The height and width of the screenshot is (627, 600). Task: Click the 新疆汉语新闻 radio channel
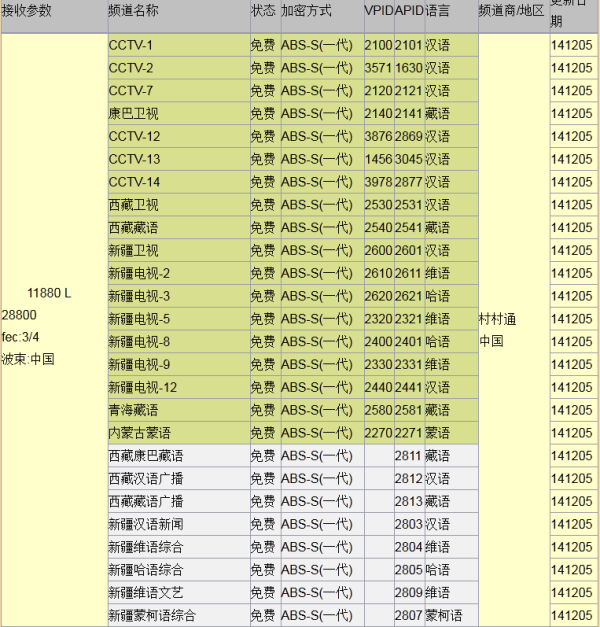coord(146,524)
